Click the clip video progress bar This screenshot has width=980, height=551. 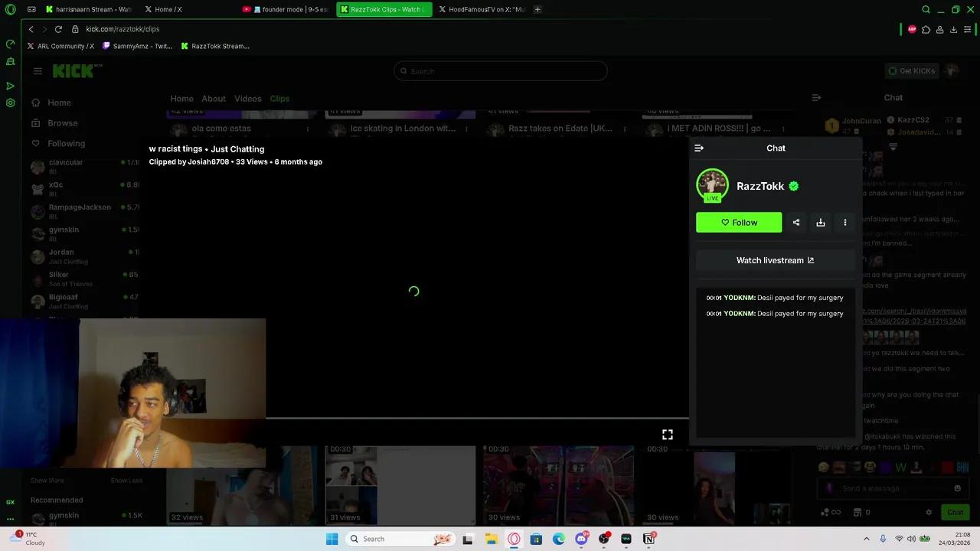(x=477, y=419)
